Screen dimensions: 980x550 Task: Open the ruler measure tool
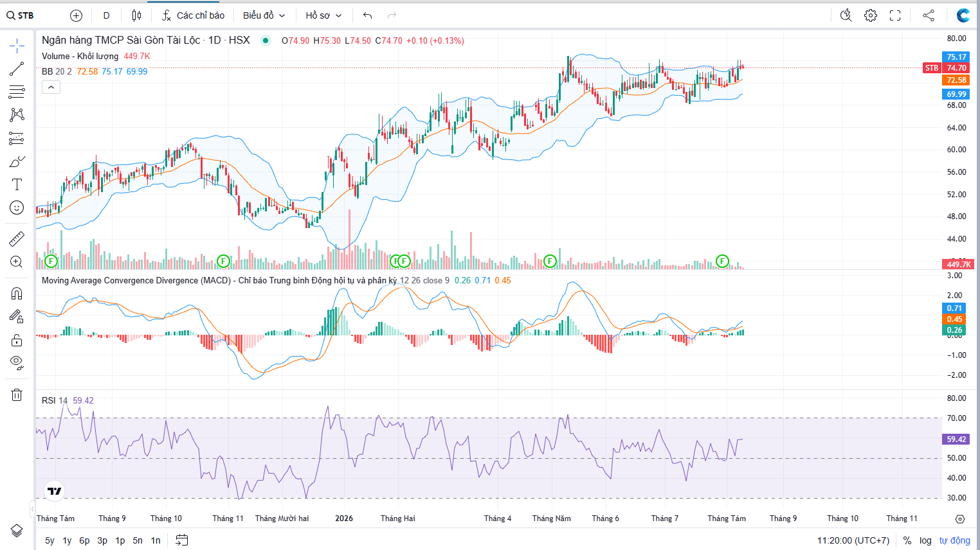click(17, 239)
